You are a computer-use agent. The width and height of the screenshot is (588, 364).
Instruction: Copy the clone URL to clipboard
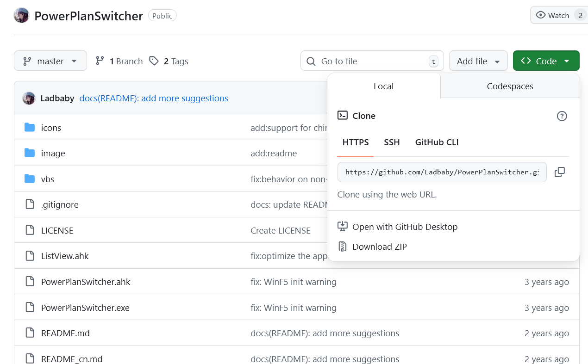(559, 172)
